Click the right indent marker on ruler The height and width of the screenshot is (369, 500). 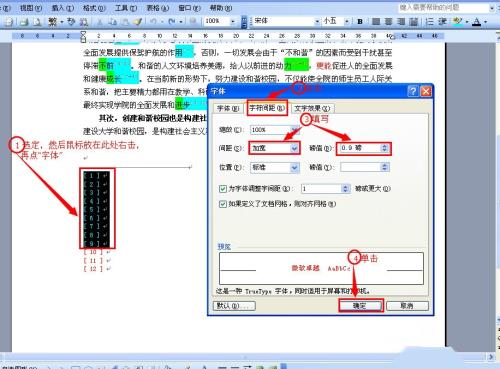(x=393, y=37)
